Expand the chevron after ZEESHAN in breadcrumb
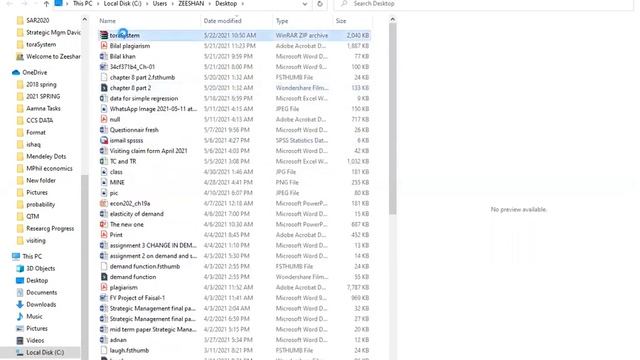The width and height of the screenshot is (640, 360). (209, 4)
